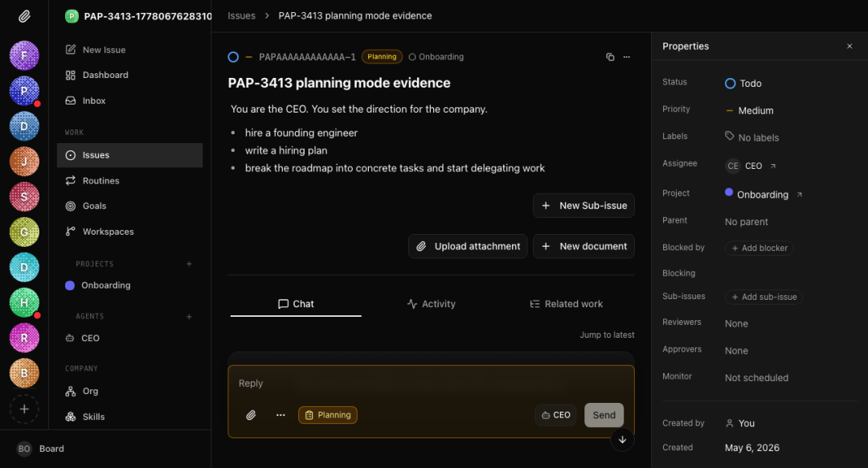Image resolution: width=868 pixels, height=468 pixels.
Task: Switch to the orange J company avatar
Action: [24, 162]
